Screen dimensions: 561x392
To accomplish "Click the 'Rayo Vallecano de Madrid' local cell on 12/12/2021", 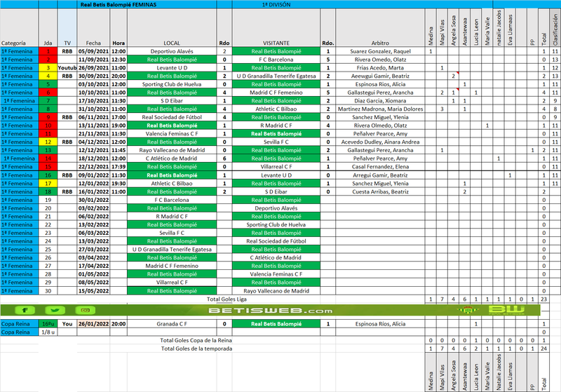I will [x=172, y=150].
